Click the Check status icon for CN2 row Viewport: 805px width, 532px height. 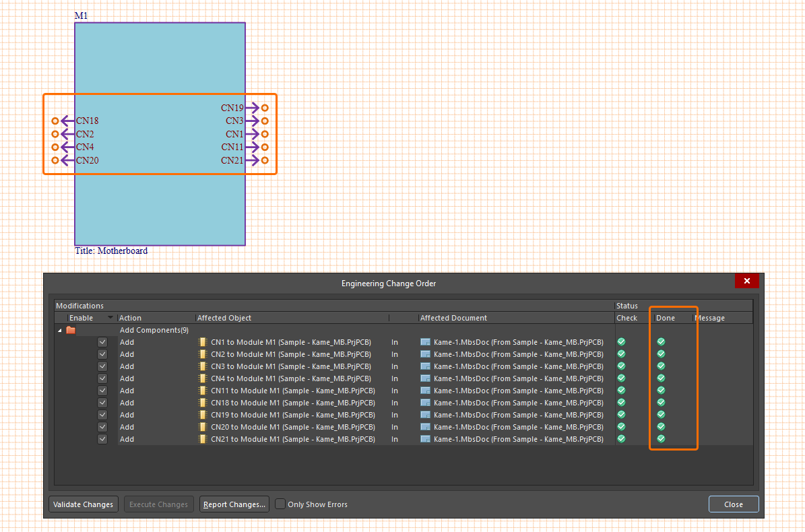point(621,354)
